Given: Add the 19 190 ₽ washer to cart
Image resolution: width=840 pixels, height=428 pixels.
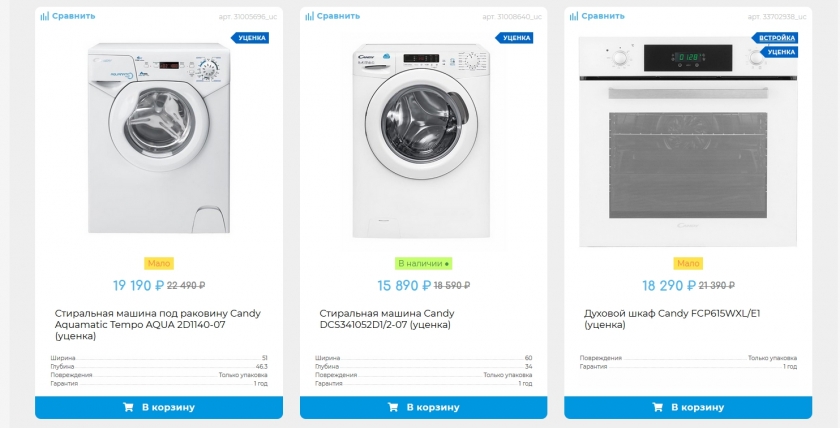Looking at the screenshot, I should pos(159,407).
